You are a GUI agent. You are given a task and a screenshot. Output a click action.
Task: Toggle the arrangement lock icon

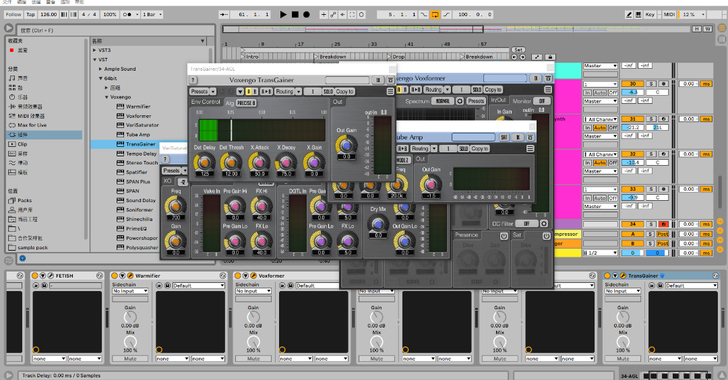coord(550,57)
